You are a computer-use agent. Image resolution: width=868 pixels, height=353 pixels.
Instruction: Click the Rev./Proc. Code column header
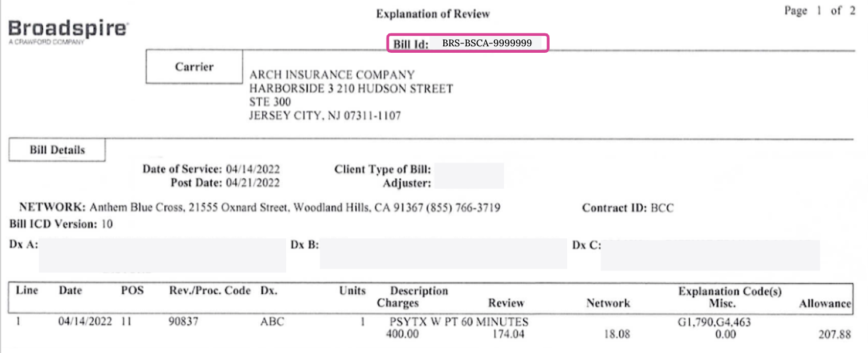point(209,291)
